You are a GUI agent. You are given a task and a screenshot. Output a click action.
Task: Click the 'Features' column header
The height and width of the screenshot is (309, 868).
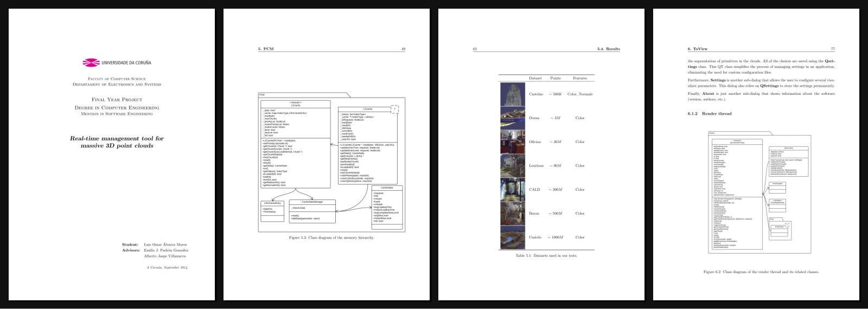pos(580,78)
